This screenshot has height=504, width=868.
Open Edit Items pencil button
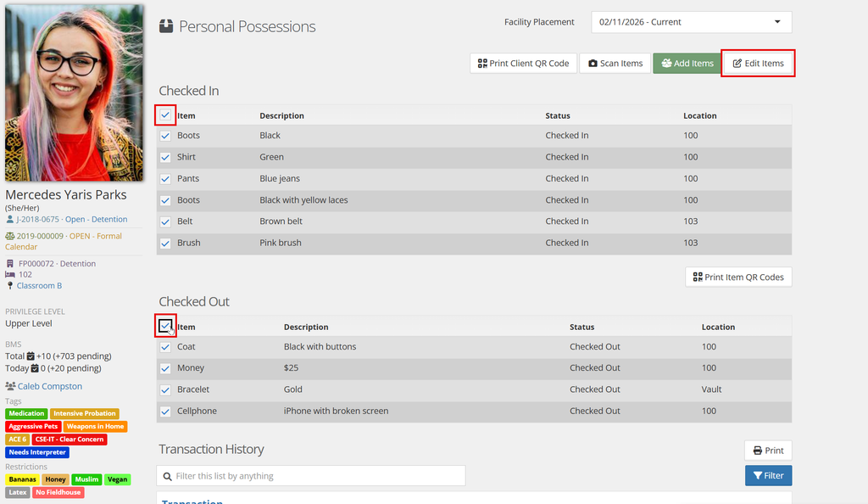758,63
